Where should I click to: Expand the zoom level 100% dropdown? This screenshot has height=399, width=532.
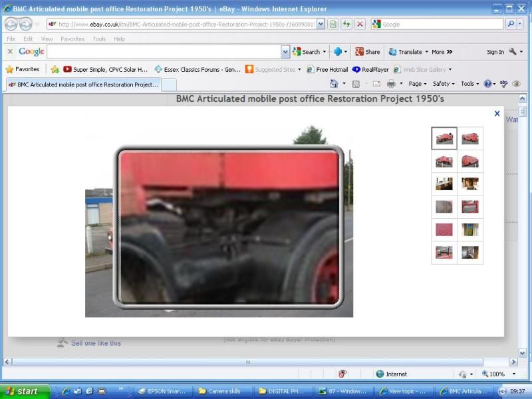tap(513, 374)
